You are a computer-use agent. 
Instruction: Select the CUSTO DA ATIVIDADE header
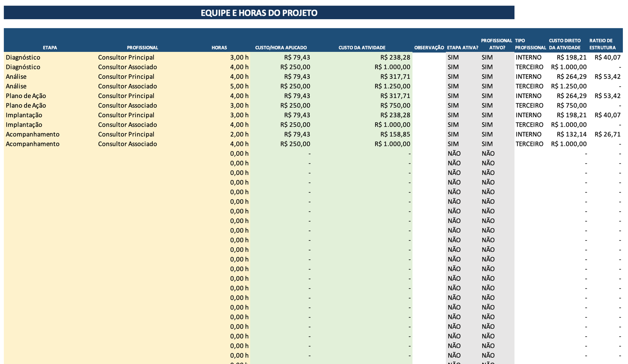(x=362, y=48)
